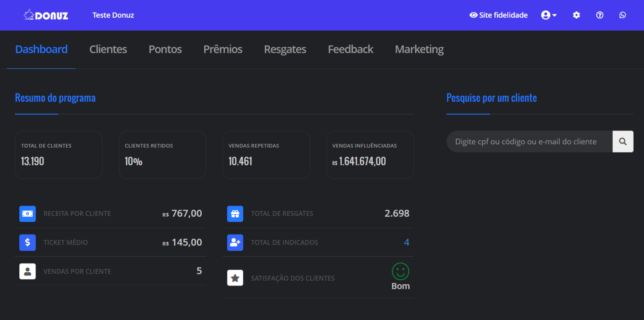Click the gift icon next to Total de Resgates

(235, 213)
